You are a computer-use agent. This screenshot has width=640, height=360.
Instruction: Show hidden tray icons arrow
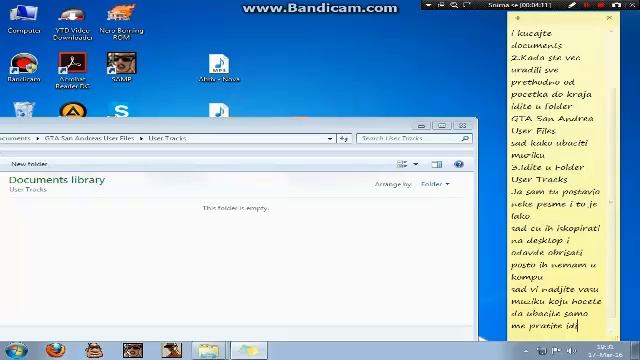(x=526, y=351)
